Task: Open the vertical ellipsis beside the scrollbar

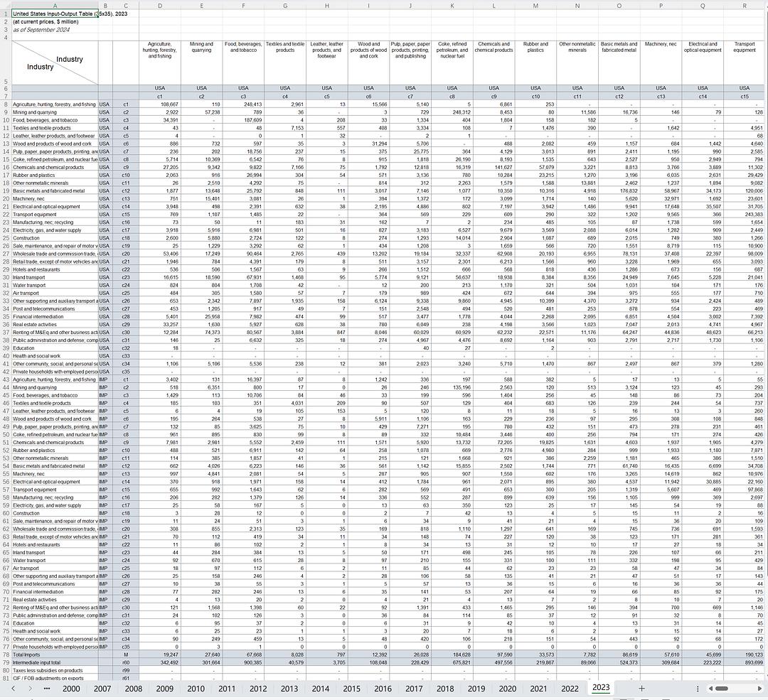Action: coord(697,689)
